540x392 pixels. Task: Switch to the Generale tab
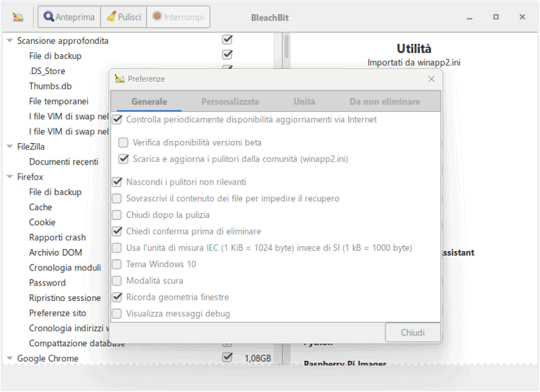pyautogui.click(x=149, y=101)
